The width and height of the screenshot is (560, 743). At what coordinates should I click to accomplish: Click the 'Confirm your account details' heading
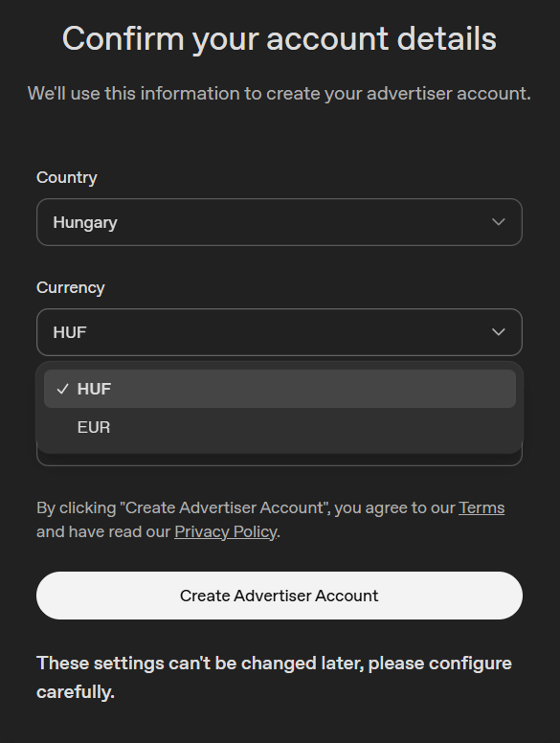(280, 39)
